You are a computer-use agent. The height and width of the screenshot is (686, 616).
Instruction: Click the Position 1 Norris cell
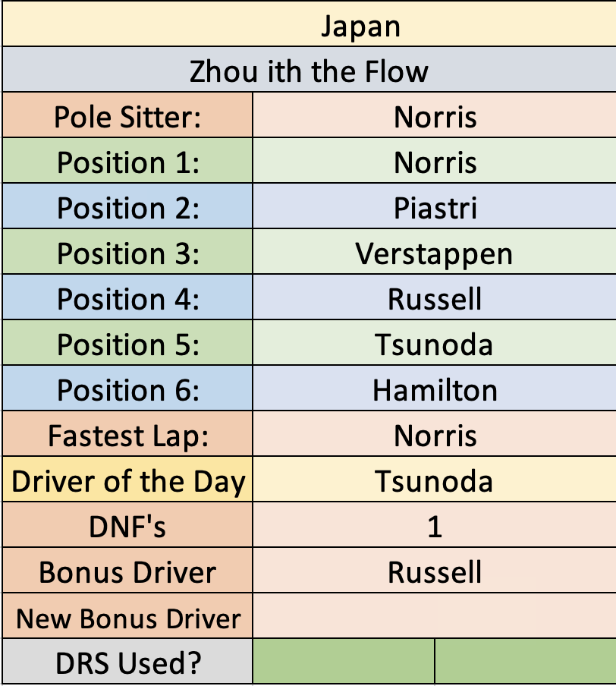point(435,161)
